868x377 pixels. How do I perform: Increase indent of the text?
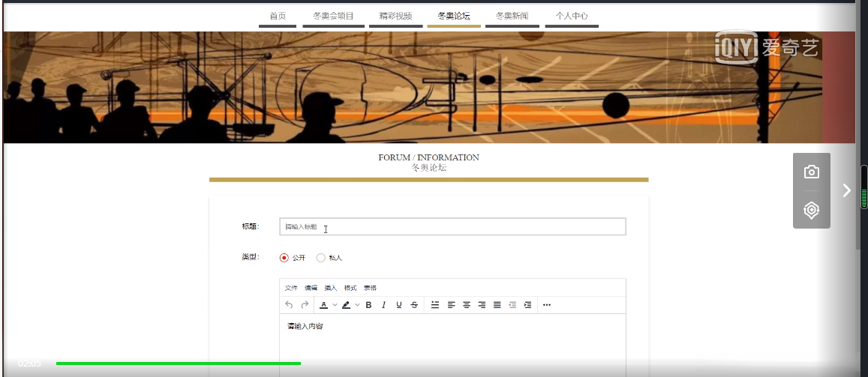tap(527, 305)
